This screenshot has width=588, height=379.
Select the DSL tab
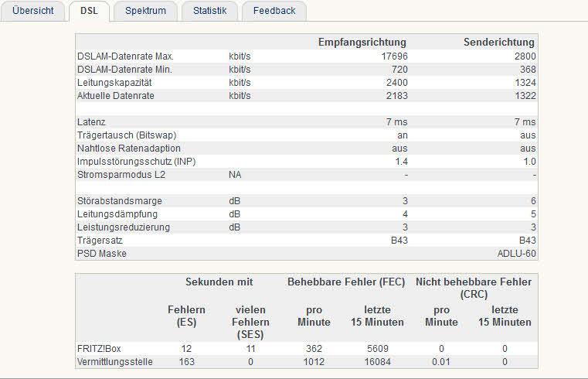click(x=90, y=11)
